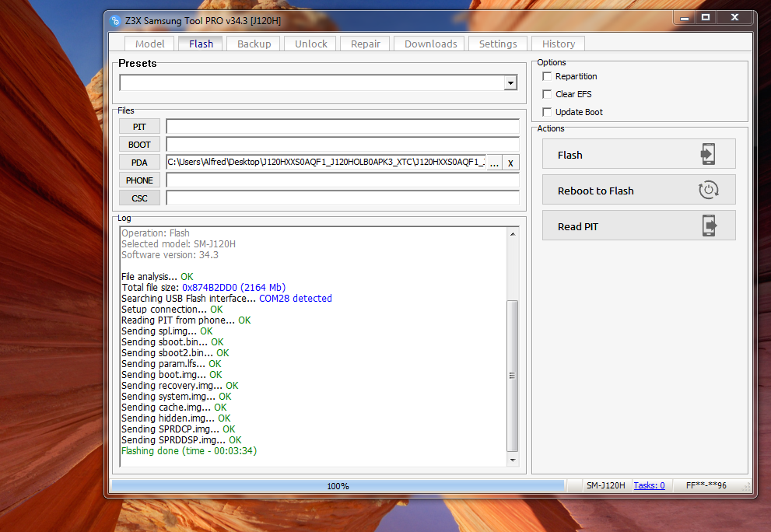Screen dimensions: 771x532
Task: Maximize the Z3X Samsung Tool window
Action: [706, 18]
